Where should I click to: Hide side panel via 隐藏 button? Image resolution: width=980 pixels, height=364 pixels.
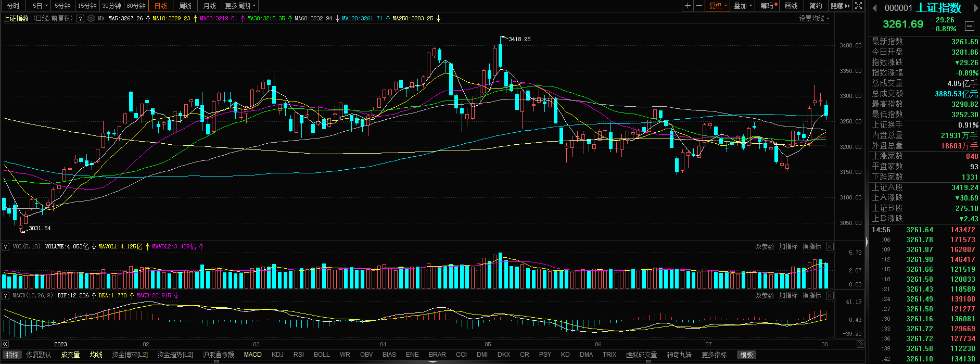(x=840, y=6)
